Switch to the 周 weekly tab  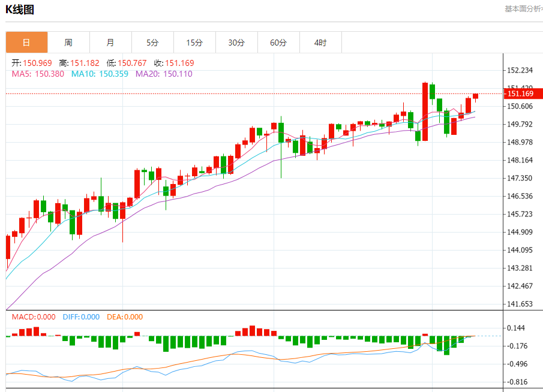(68, 42)
